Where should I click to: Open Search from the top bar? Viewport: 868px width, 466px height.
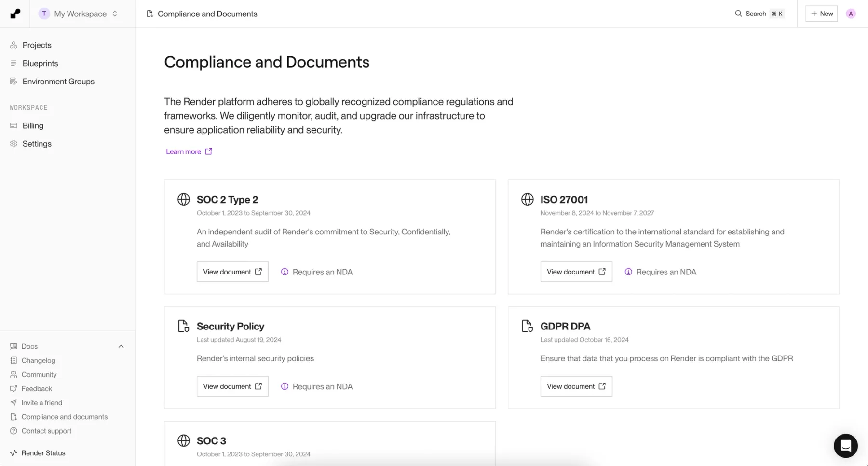point(751,14)
